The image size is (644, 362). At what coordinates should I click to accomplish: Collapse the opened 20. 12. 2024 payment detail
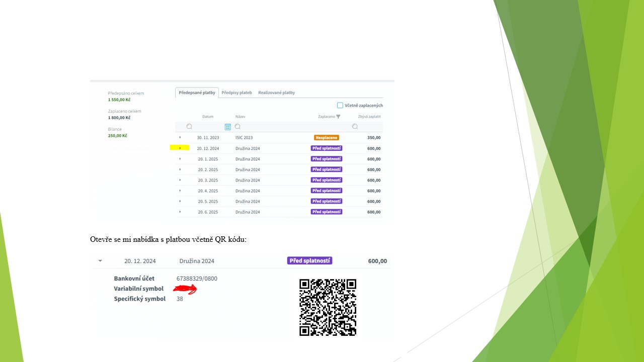pos(100,261)
